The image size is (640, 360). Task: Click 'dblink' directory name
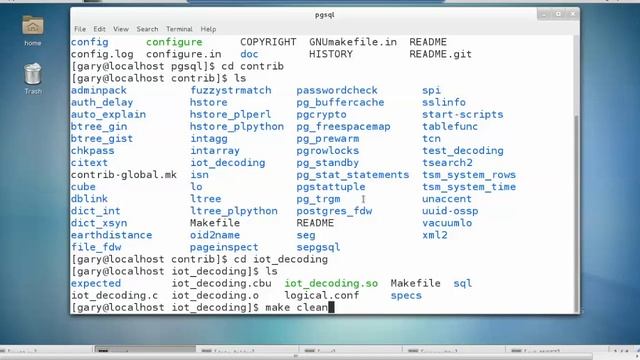click(89, 199)
